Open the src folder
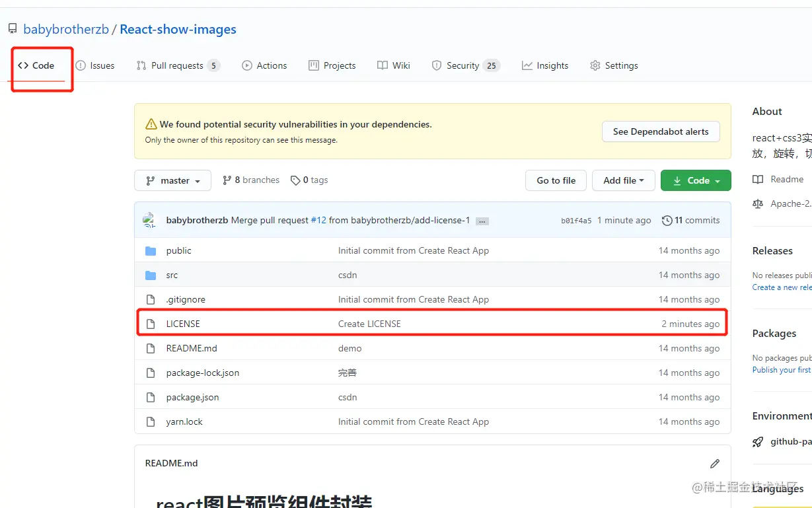Screen dimensions: 812x508 tap(172, 275)
